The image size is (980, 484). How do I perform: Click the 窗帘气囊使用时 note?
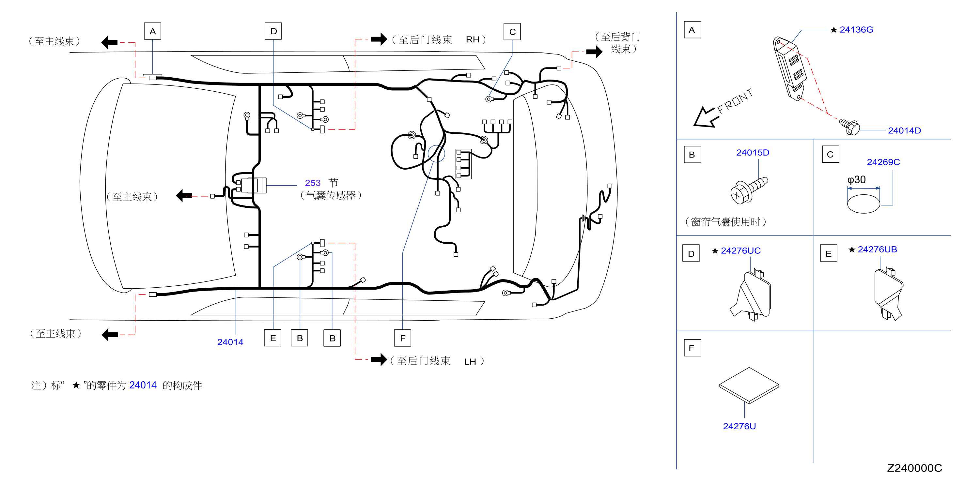click(x=725, y=222)
